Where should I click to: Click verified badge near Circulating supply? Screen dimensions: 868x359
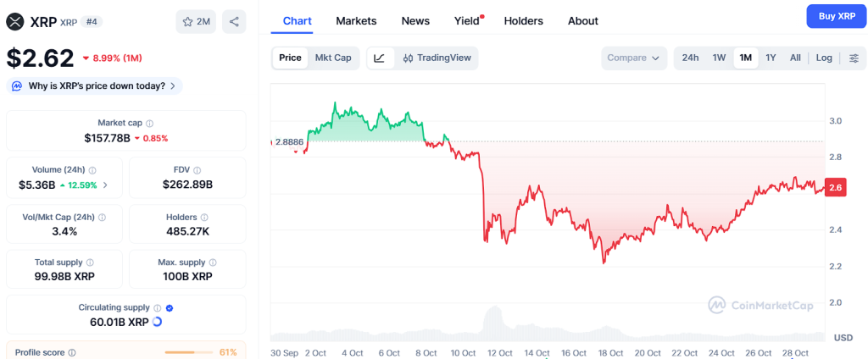point(170,308)
